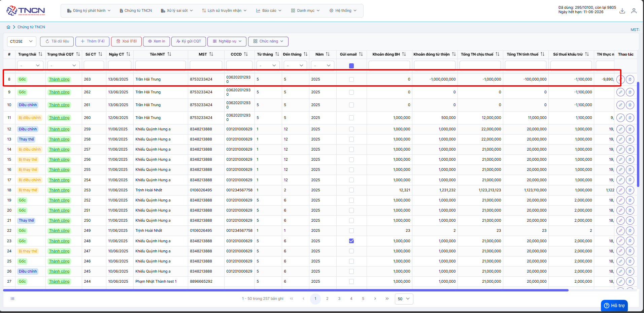Open Lịch sử truyền nhận menu
This screenshot has height=313, width=644.
point(225,11)
